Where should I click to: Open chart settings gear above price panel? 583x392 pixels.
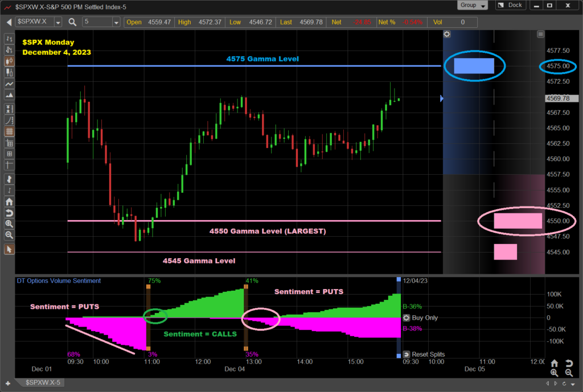447,34
